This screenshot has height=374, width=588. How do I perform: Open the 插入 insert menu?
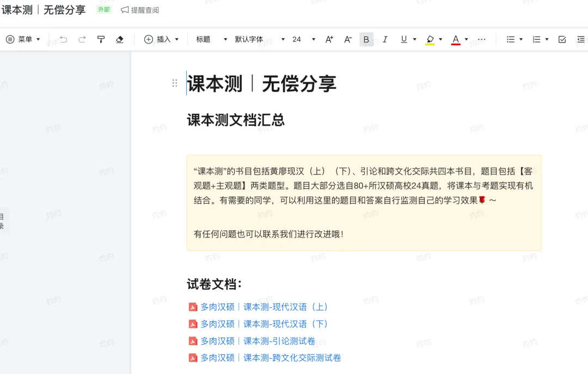coord(162,39)
